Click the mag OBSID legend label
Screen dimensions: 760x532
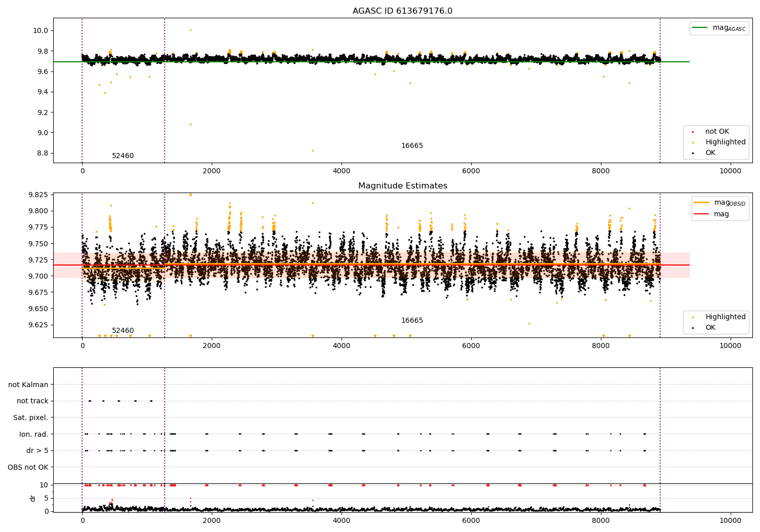pos(730,203)
